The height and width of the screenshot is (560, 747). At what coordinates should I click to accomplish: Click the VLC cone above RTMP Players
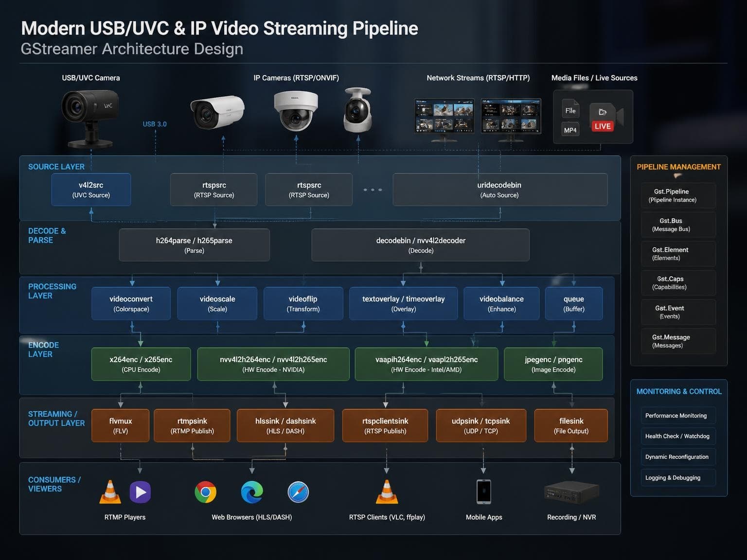click(110, 492)
